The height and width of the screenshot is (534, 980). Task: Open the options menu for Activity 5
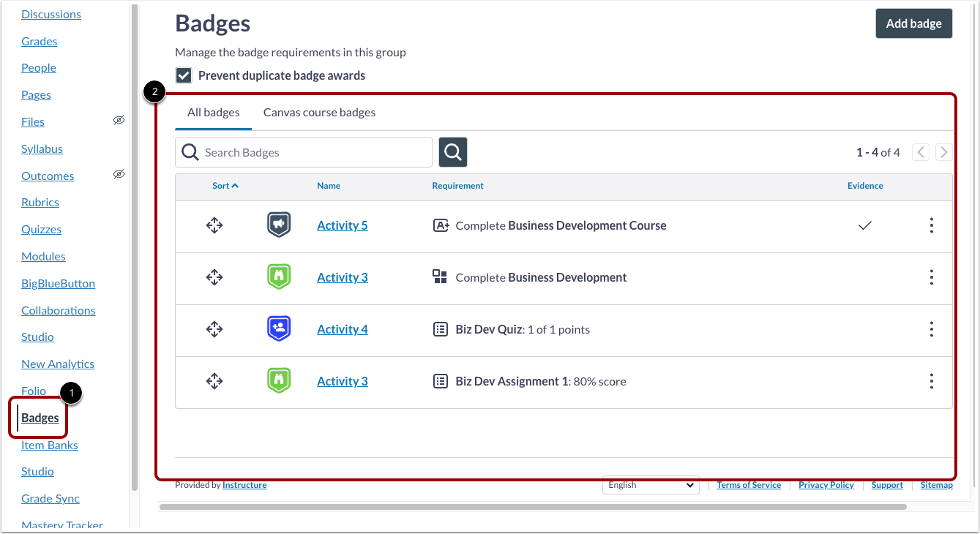[931, 225]
